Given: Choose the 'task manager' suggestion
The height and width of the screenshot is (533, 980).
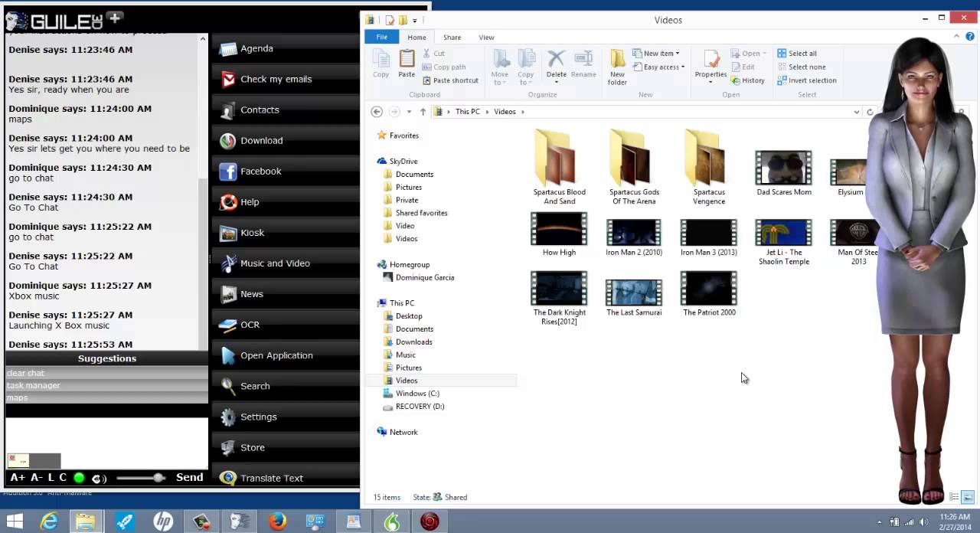Looking at the screenshot, I should 106,385.
